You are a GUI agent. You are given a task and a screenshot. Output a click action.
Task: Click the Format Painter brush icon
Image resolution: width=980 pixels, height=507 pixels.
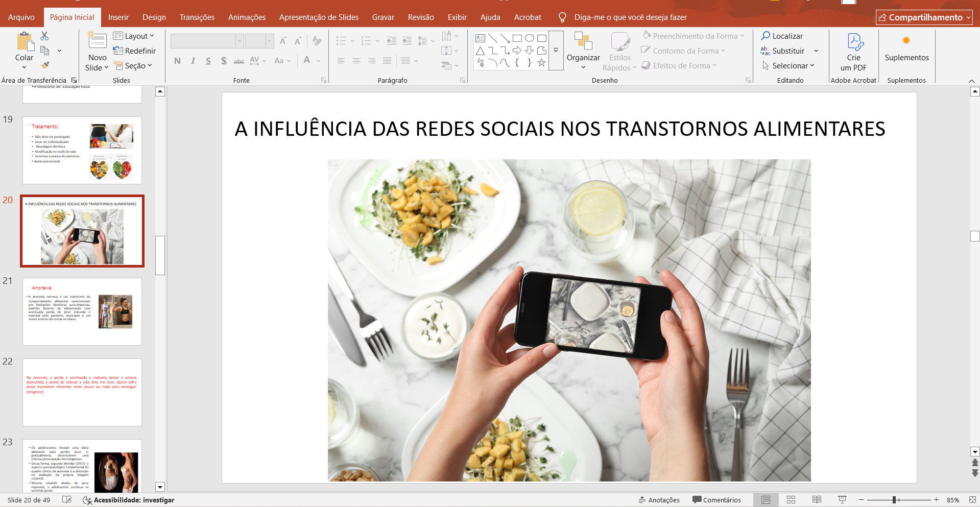coord(45,65)
